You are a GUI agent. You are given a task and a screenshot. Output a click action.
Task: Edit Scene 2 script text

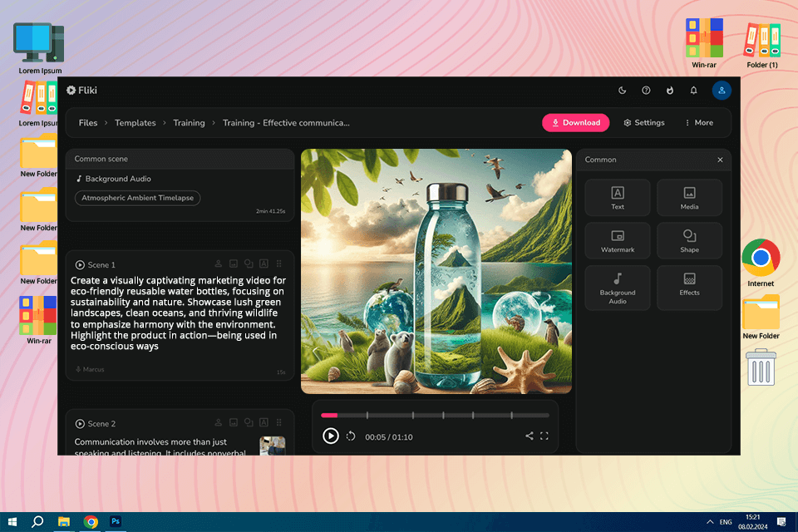pyautogui.click(x=160, y=446)
